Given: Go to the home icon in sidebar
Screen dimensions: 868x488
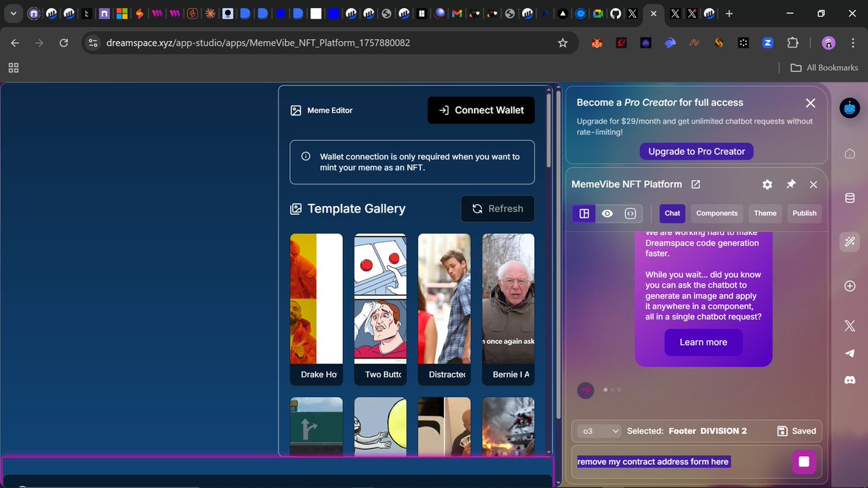Looking at the screenshot, I should point(850,154).
